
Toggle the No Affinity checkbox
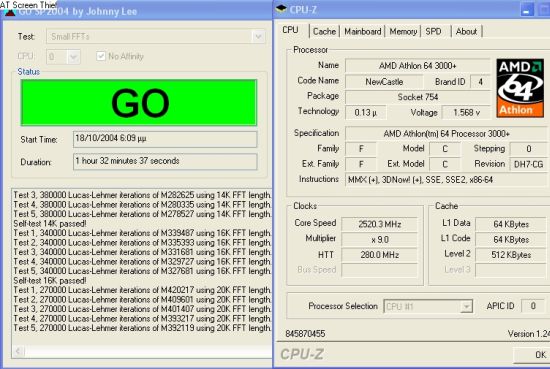101,56
